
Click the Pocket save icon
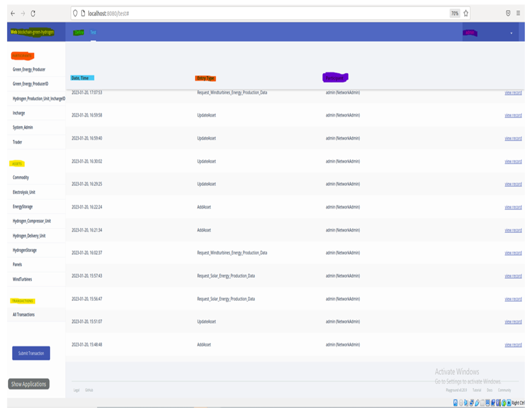point(508,13)
